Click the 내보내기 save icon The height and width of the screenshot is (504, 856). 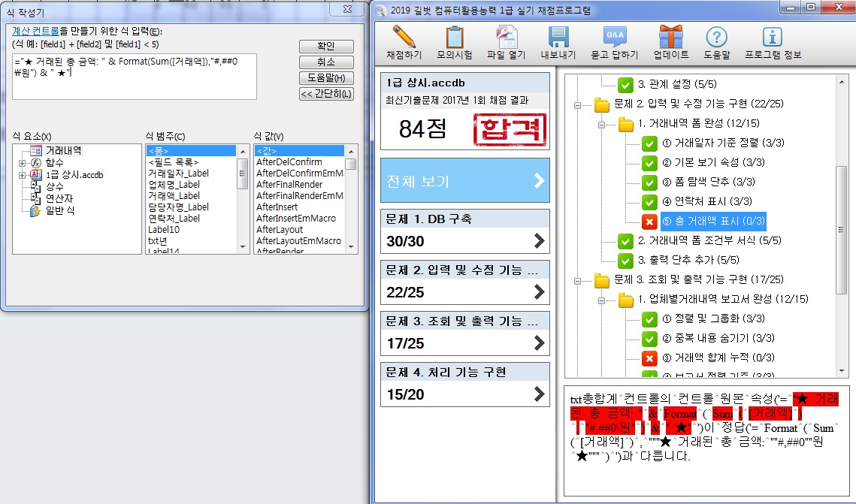558,38
